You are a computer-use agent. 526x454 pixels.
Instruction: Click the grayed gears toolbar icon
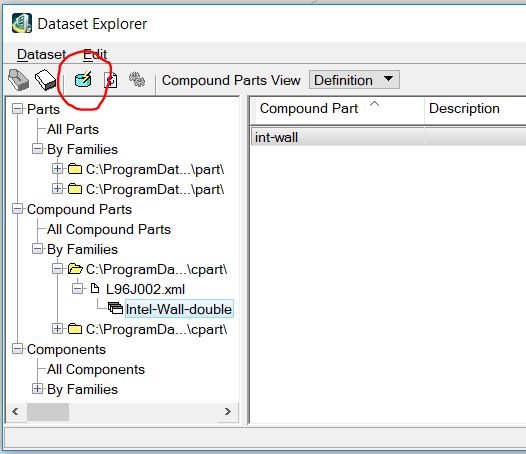tap(137, 80)
